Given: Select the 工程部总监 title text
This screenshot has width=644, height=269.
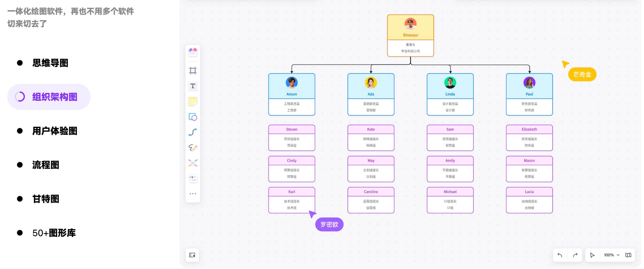Looking at the screenshot, I should pos(292,104).
